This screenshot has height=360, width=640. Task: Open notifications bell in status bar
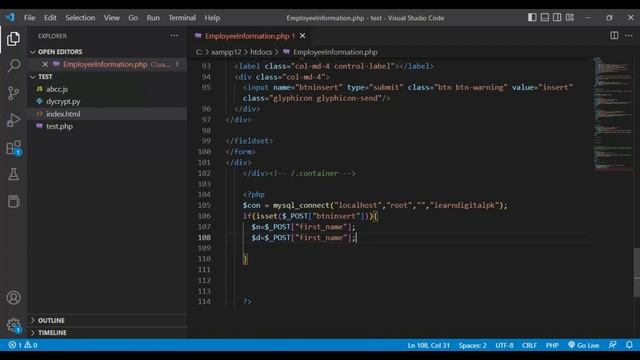[629, 345]
